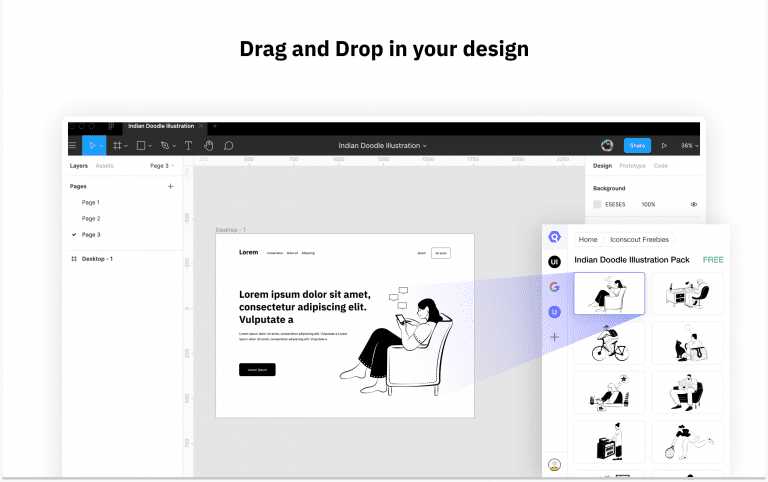Screen dimensions: 768x482
Task: Click the FREE label of the pack
Action: point(713,260)
